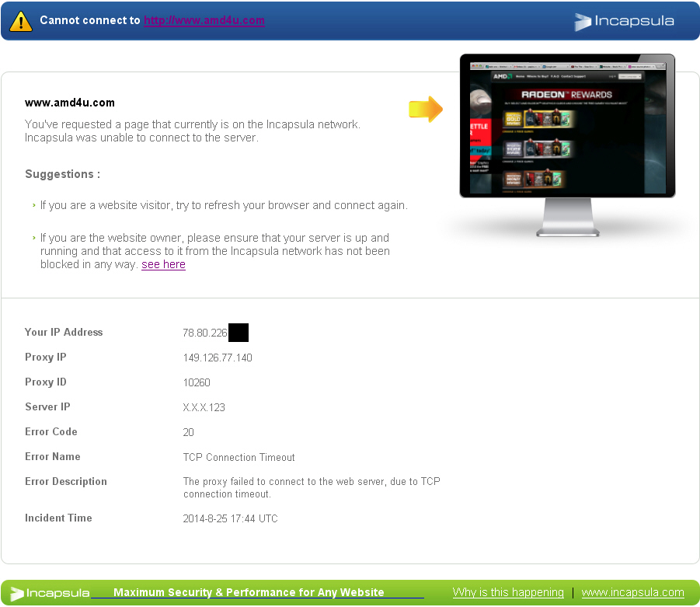Select the proxy failed to connect description
The width and height of the screenshot is (700, 607).
[312, 488]
